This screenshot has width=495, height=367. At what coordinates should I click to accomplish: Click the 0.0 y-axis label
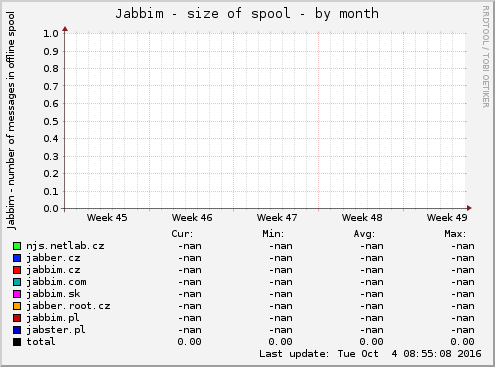click(x=51, y=209)
